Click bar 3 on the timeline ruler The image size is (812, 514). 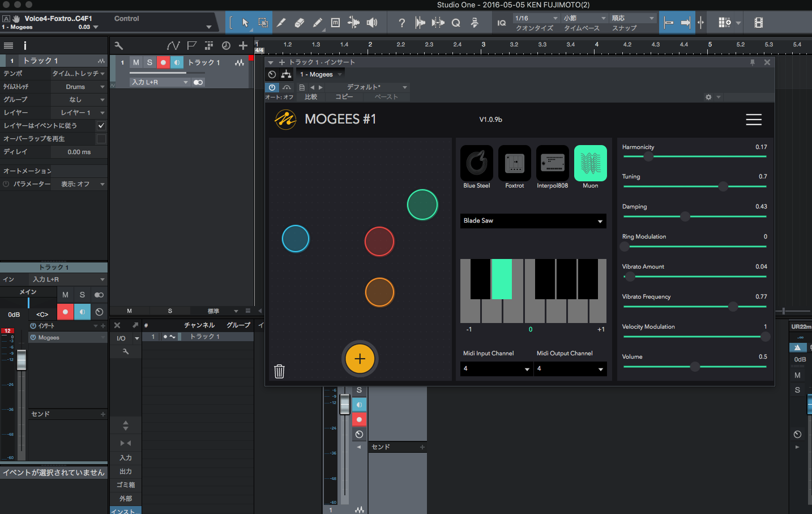point(483,44)
